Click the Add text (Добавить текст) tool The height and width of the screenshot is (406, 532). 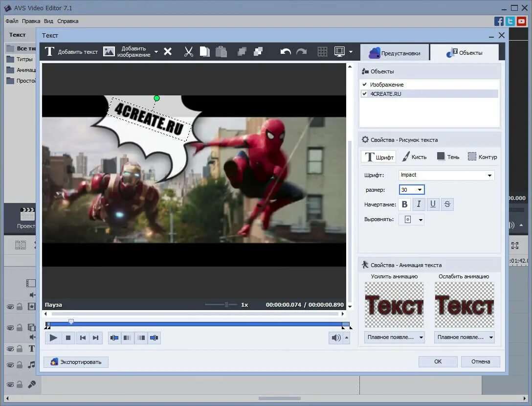pyautogui.click(x=71, y=52)
